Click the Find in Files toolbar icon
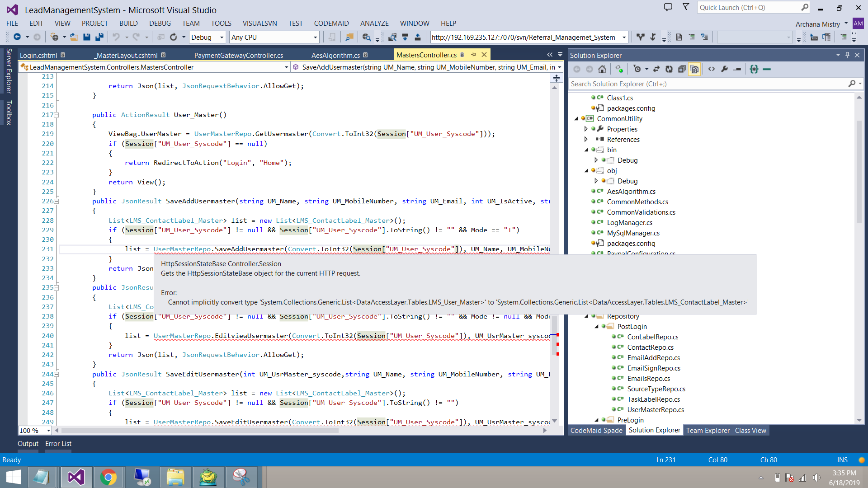 pyautogui.click(x=349, y=37)
